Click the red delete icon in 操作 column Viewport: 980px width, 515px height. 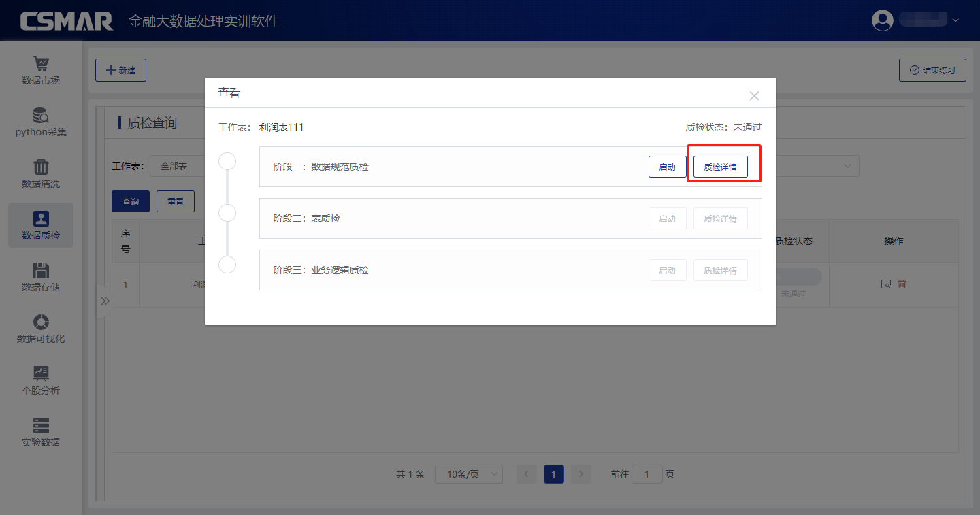[902, 284]
